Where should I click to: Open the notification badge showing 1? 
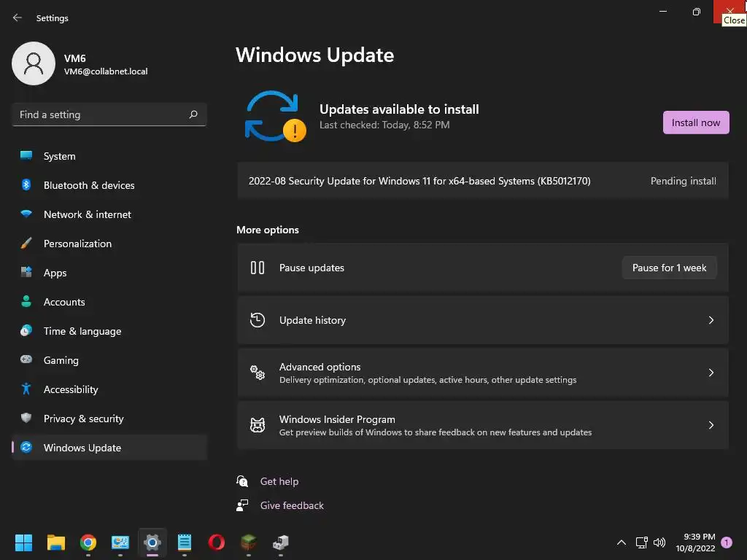pyautogui.click(x=727, y=542)
